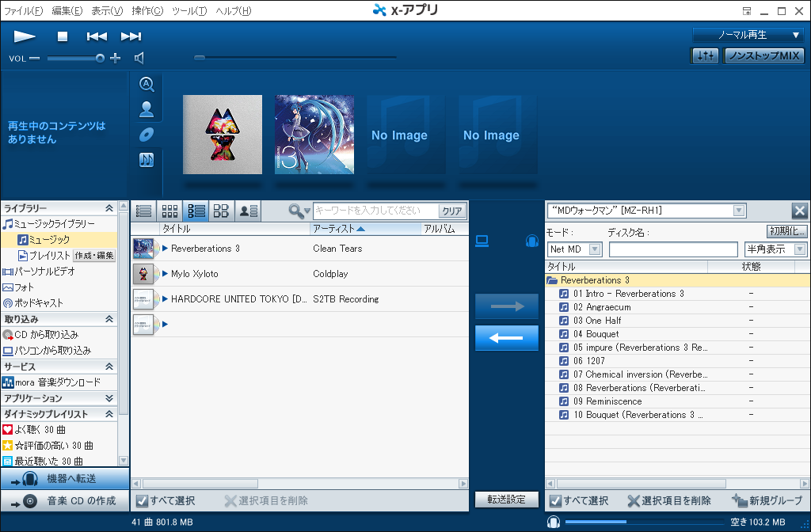This screenshot has height=532, width=811.
Task: Open よく聴く 30 曲 playlist
Action: click(x=33, y=430)
